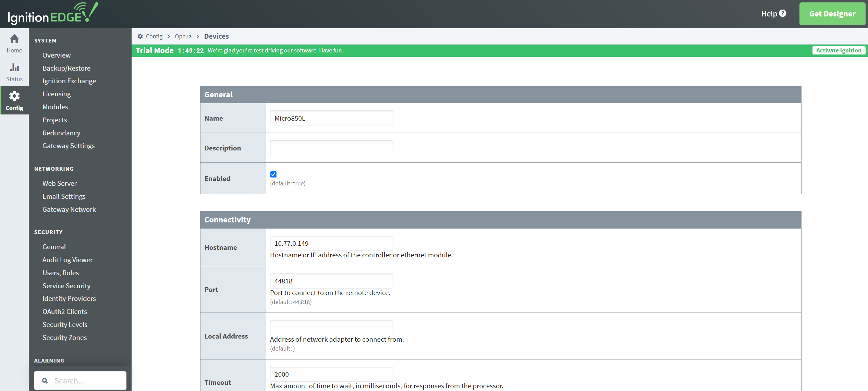Screen dimensions: 868x391
Task: Click the Help question mark icon
Action: [x=783, y=13]
